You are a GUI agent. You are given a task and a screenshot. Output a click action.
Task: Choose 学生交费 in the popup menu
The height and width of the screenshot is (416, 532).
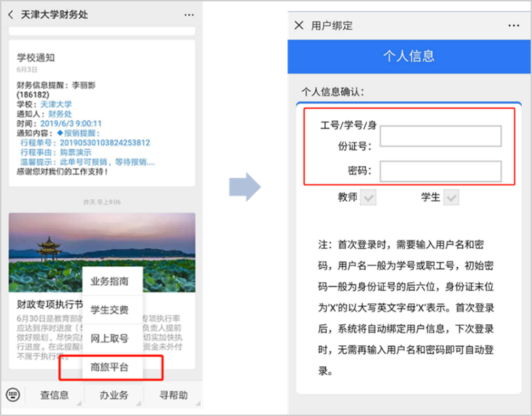(x=109, y=310)
